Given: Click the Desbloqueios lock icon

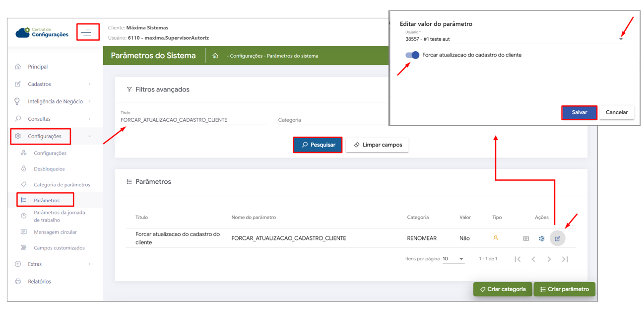Looking at the screenshot, I should [24, 169].
